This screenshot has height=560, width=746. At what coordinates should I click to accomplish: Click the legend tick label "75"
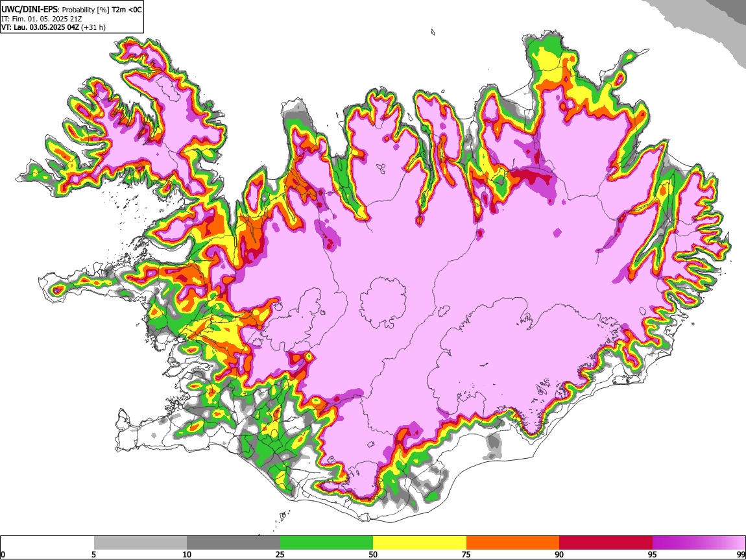click(466, 554)
